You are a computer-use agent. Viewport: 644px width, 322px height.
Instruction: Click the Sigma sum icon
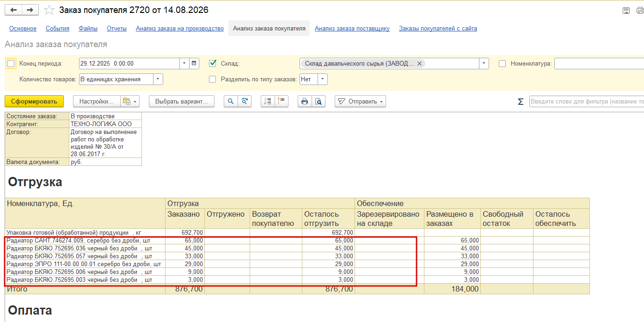pos(521,102)
